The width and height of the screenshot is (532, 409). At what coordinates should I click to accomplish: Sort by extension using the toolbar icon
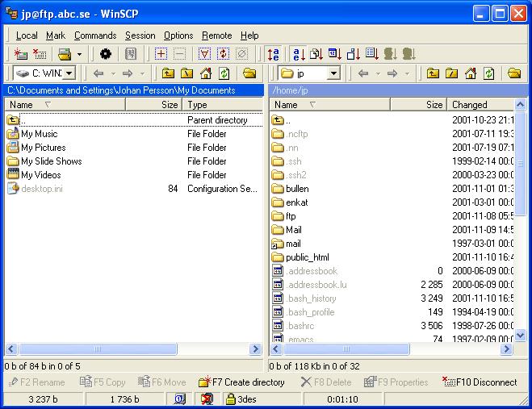tap(316, 54)
